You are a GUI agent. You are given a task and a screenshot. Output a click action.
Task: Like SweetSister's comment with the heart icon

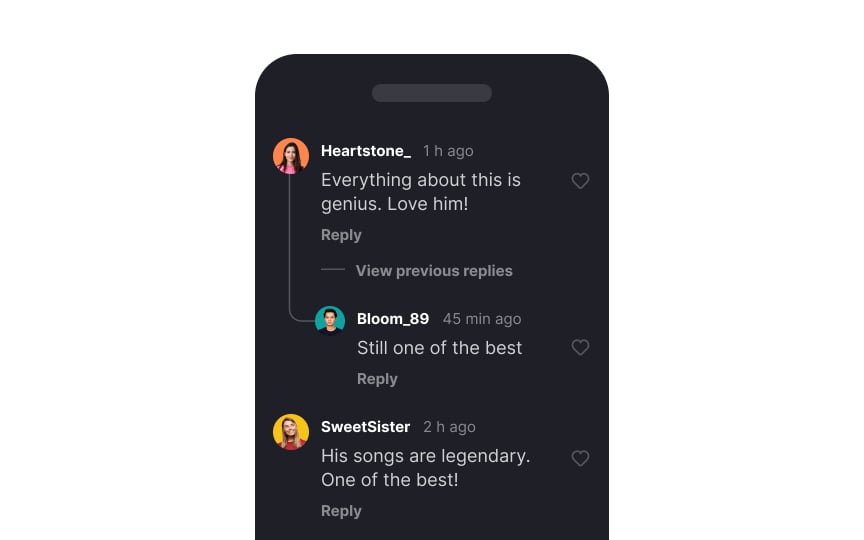coord(580,458)
